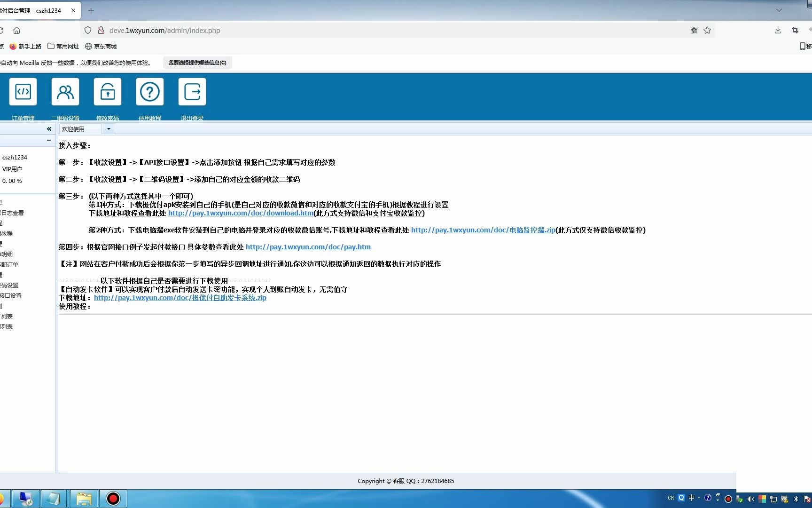Screen dimensions: 812x508
Task: Open the tab list dropdown arrow beside 欢迎使用
Action: point(109,129)
